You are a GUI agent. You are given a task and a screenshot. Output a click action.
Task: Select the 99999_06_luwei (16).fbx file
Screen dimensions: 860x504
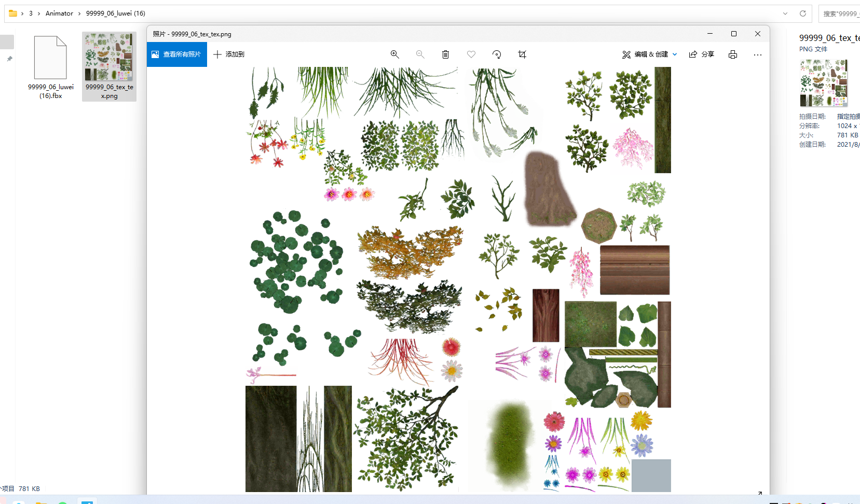point(50,67)
